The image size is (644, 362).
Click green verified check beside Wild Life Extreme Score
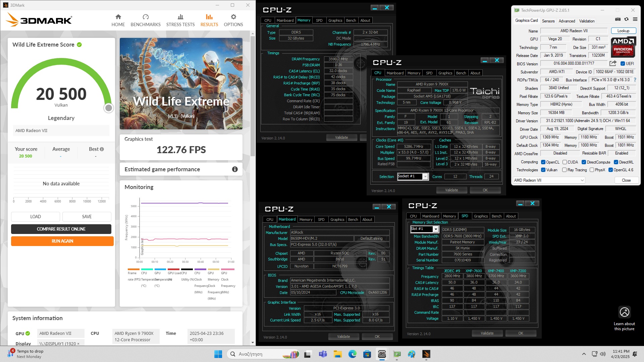pyautogui.click(x=79, y=45)
